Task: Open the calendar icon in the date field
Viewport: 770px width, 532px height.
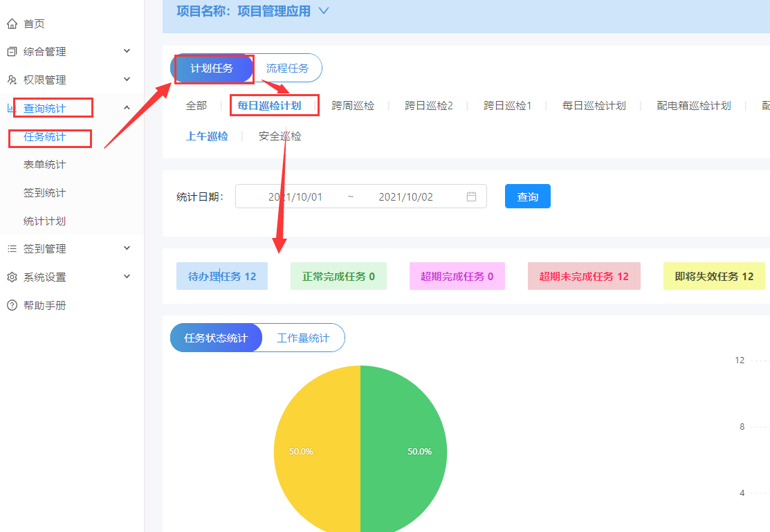Action: [471, 196]
